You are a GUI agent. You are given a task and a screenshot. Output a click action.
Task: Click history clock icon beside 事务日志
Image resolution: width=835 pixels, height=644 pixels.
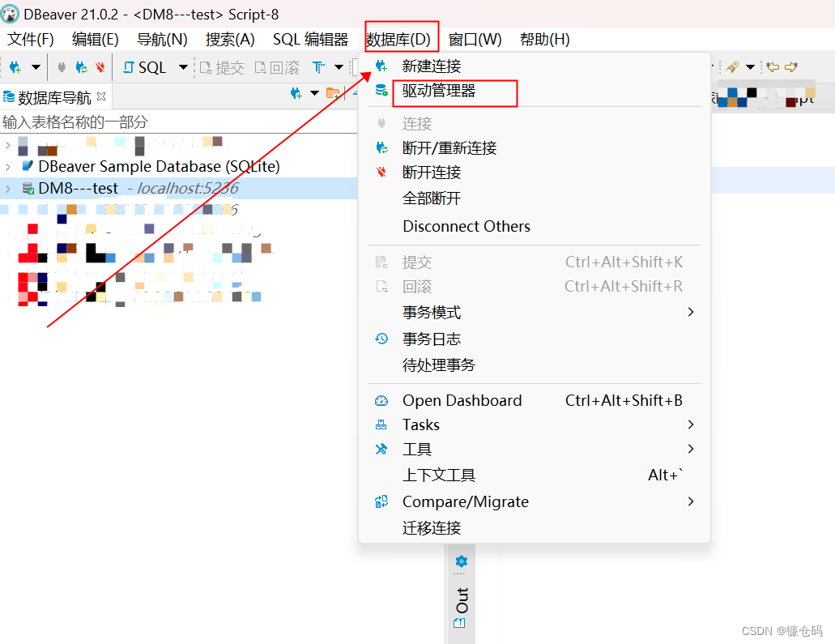[x=381, y=339]
